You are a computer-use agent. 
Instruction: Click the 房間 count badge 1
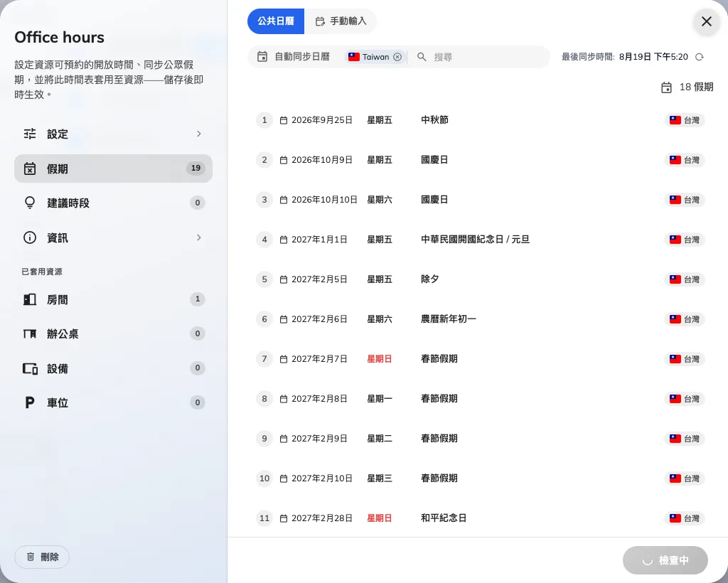tap(198, 299)
